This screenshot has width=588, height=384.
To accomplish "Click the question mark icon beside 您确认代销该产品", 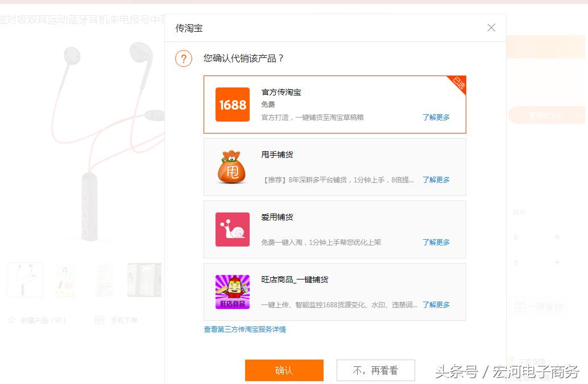I will [x=183, y=59].
